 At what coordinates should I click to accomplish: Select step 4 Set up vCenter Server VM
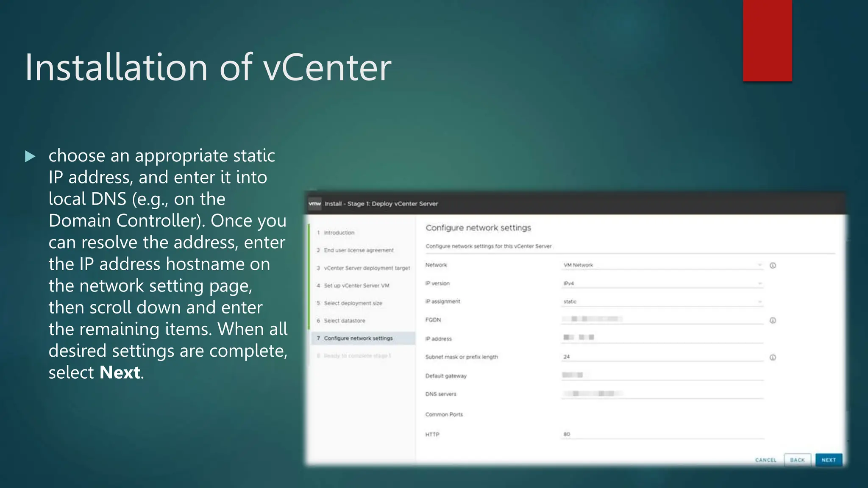pyautogui.click(x=353, y=286)
